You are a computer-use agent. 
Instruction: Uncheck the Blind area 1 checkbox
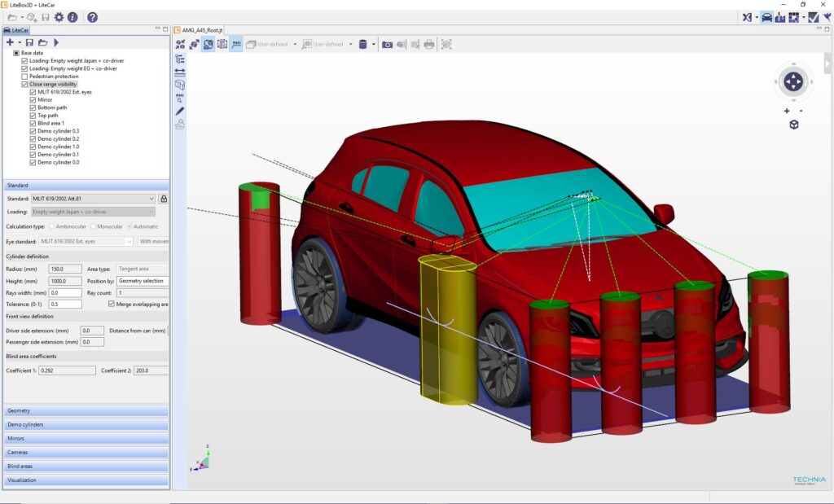click(x=33, y=123)
